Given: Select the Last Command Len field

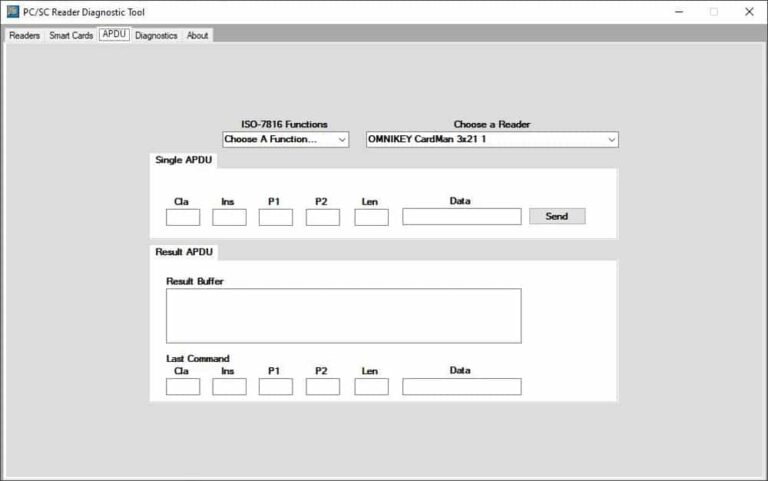Looking at the screenshot, I should 371,386.
